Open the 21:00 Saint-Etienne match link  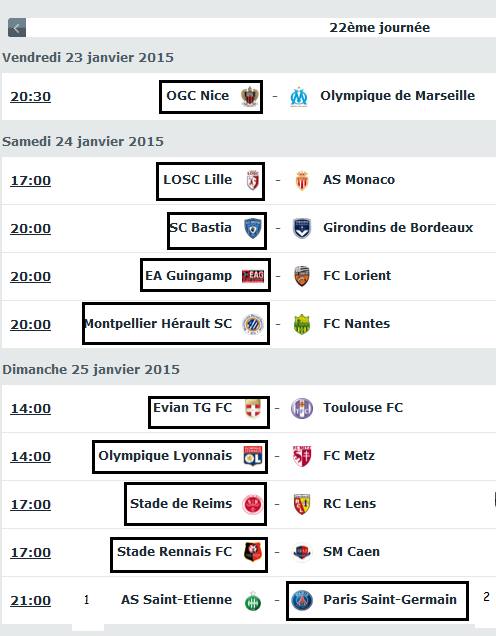pos(30,600)
